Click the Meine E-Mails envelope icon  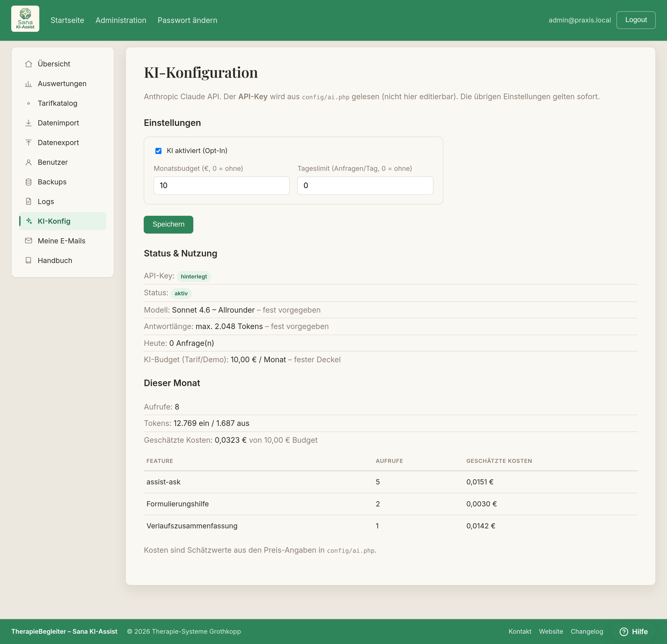[29, 241]
